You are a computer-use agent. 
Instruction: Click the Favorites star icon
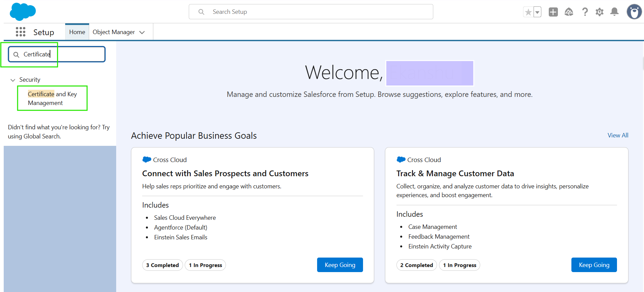(x=528, y=12)
